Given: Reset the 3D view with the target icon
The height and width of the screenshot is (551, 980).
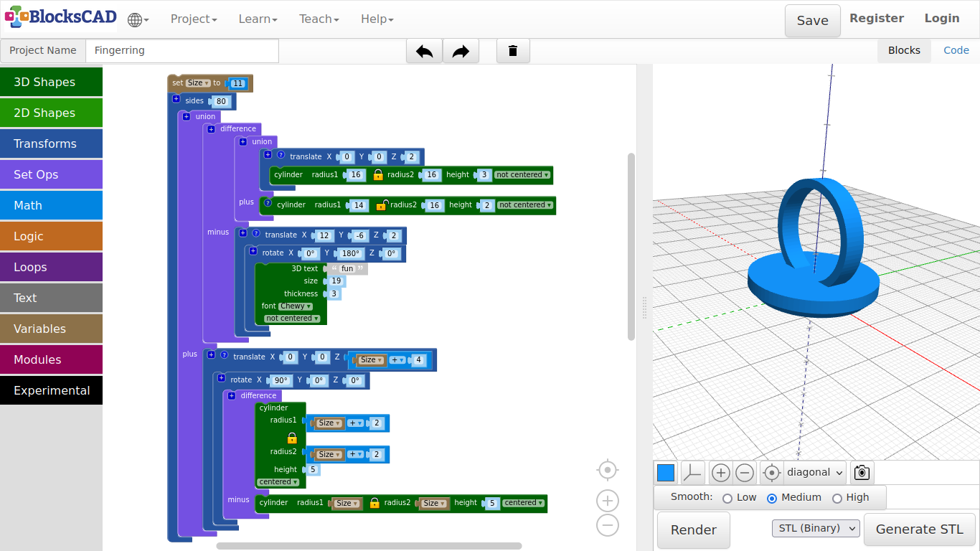Looking at the screenshot, I should pos(771,473).
